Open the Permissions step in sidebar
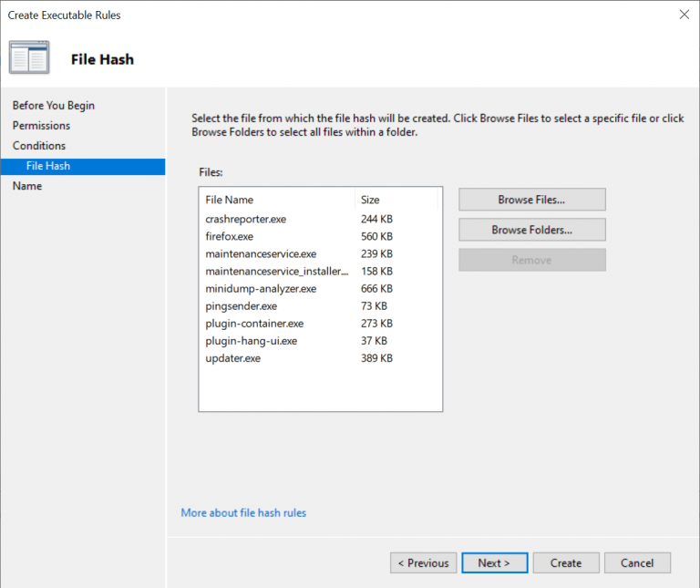The width and height of the screenshot is (700, 588). [x=41, y=126]
